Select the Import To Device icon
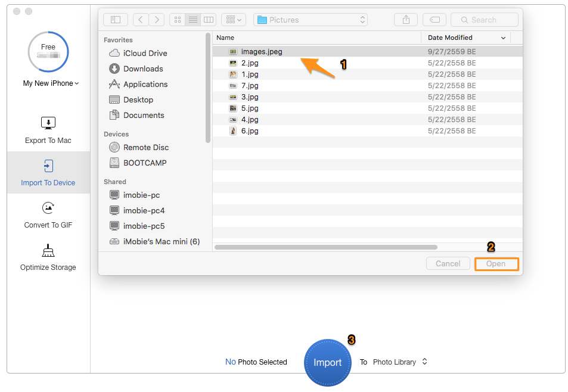 [x=48, y=166]
